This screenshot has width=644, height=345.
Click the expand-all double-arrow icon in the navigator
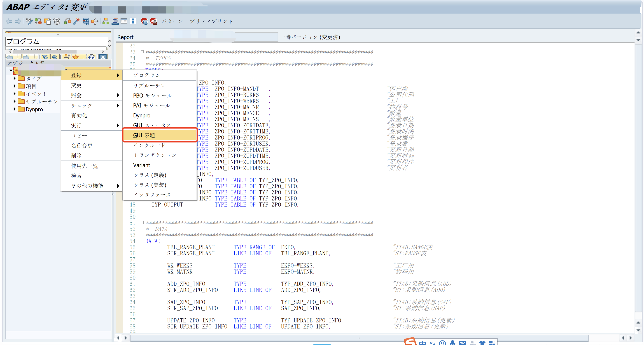pyautogui.click(x=45, y=57)
